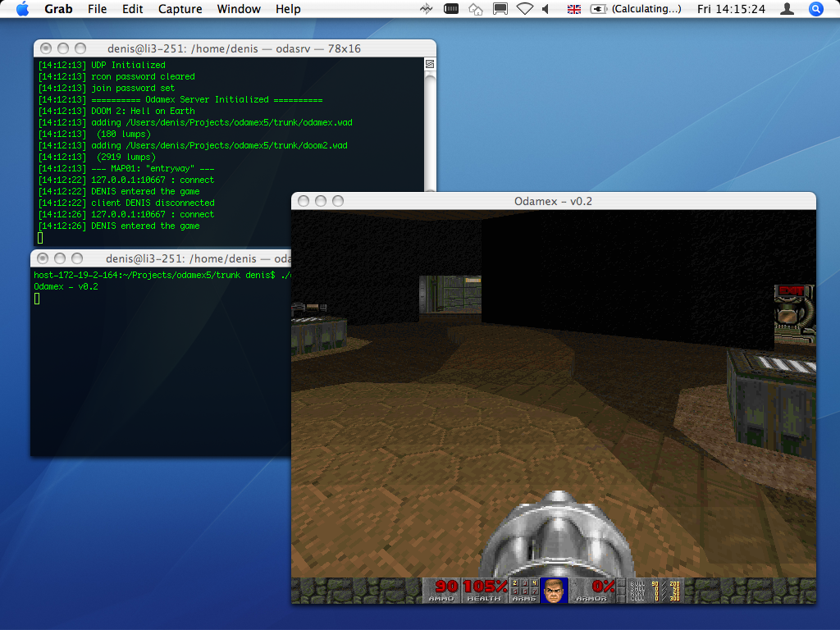The height and width of the screenshot is (630, 840).
Task: Click the battery status icon
Action: click(598, 9)
